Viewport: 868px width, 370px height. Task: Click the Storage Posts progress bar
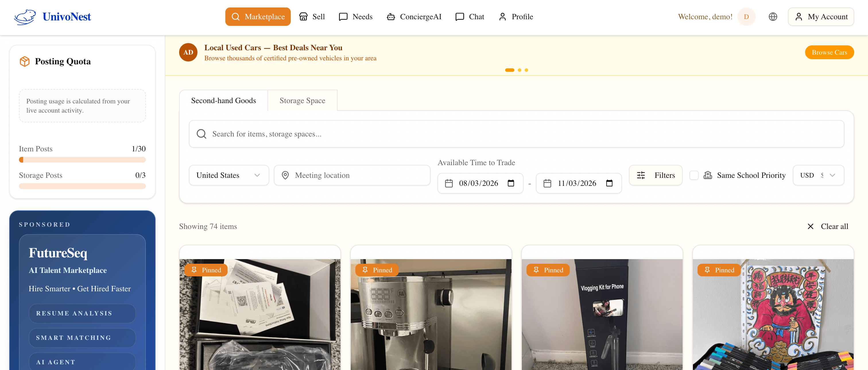(x=82, y=186)
